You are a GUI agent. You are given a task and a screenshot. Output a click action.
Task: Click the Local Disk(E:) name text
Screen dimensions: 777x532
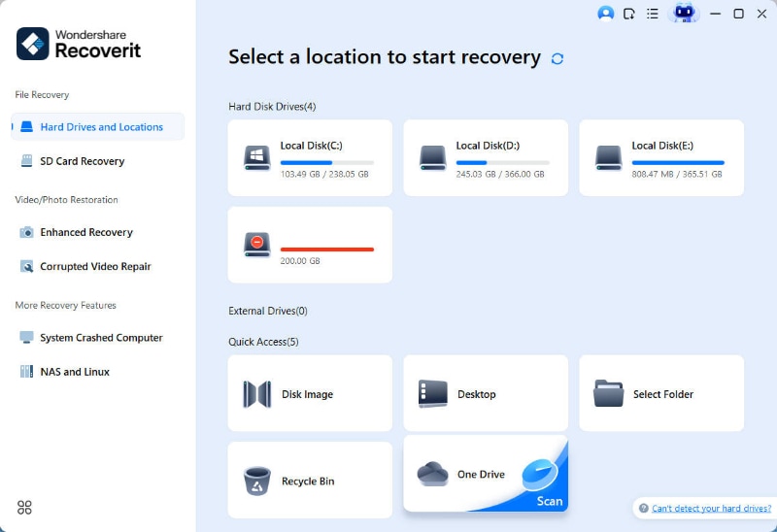[x=662, y=146]
